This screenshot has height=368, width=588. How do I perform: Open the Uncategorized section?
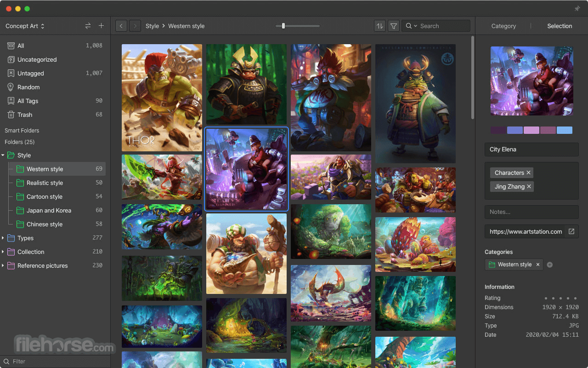pos(55,59)
